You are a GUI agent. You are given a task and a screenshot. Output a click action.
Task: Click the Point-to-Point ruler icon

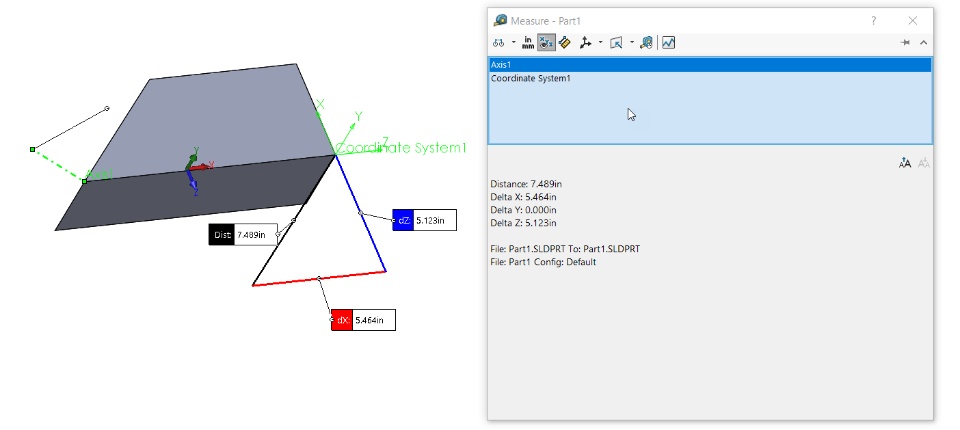(565, 43)
